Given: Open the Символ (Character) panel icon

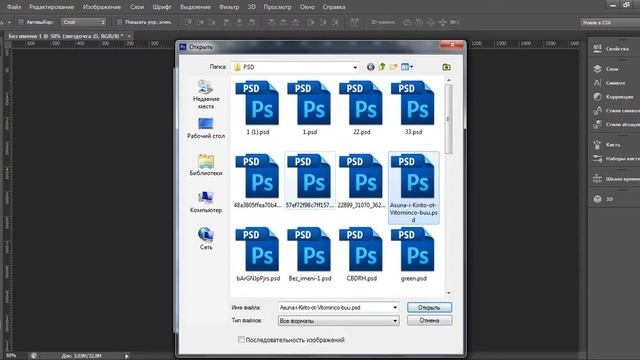Looking at the screenshot, I should 597,82.
